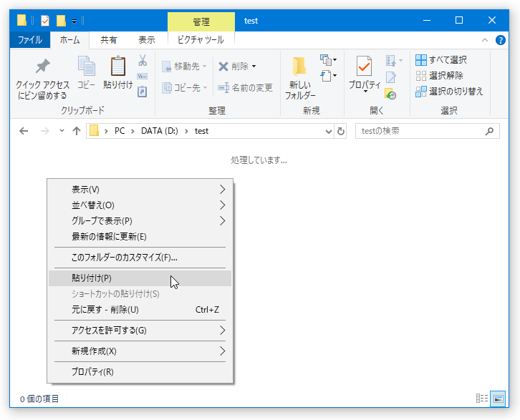Pin to Quick Access icon
Viewport: 520px width, 420px height.
[x=42, y=66]
